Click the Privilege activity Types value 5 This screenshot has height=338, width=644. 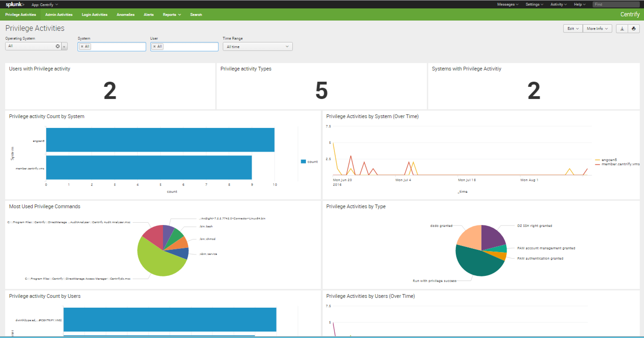(x=322, y=91)
